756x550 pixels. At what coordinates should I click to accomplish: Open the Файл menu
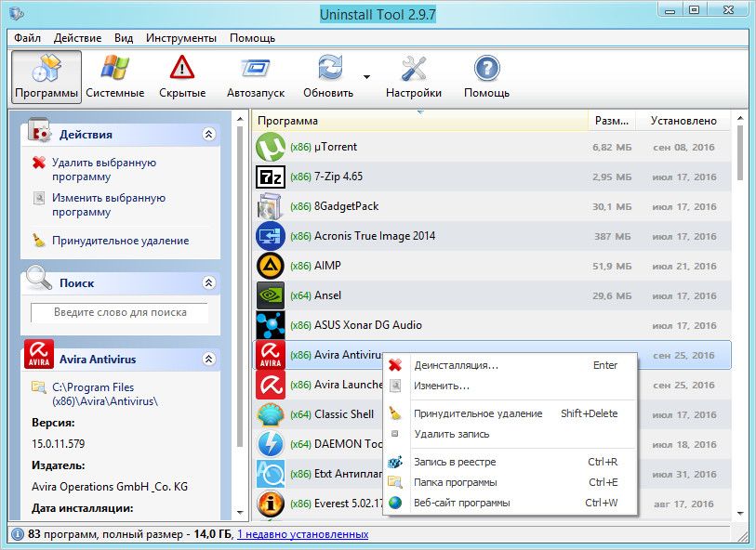point(27,38)
